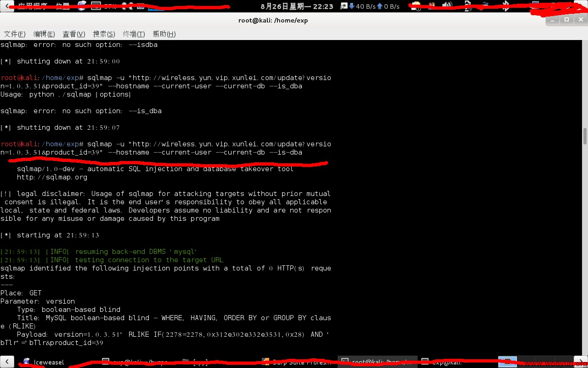The image size is (588, 368).
Task: Click the 'Parameter: version' line
Action: click(38, 301)
